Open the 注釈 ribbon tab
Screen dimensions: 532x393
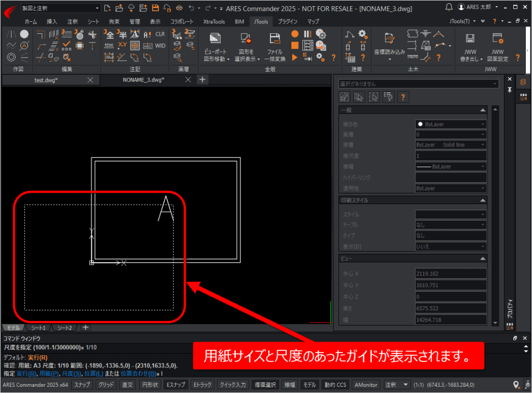[73, 21]
